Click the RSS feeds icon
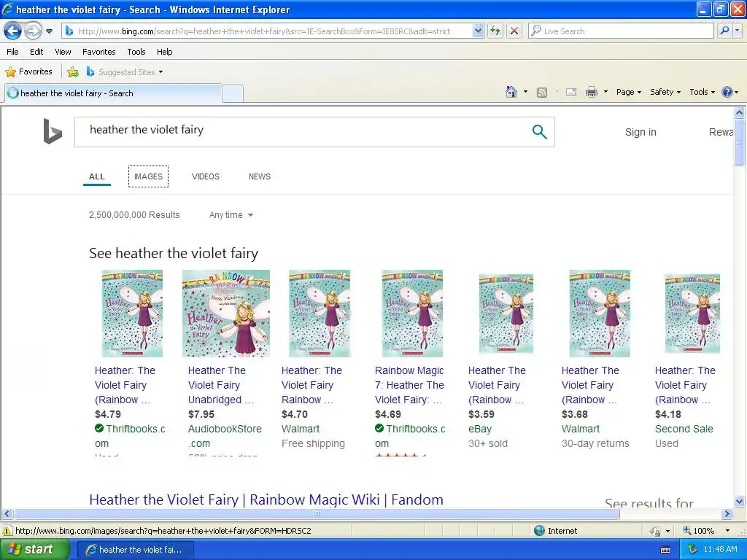This screenshot has width=747, height=560. (x=542, y=93)
